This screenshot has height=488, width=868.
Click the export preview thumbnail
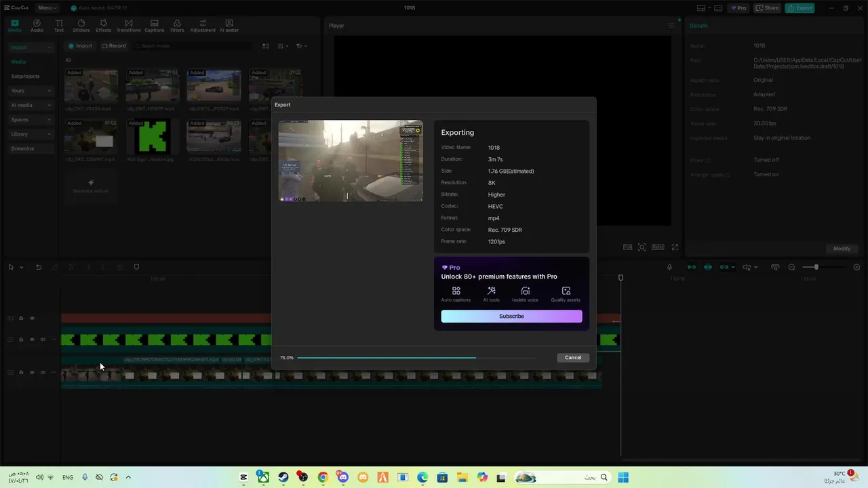tap(351, 161)
